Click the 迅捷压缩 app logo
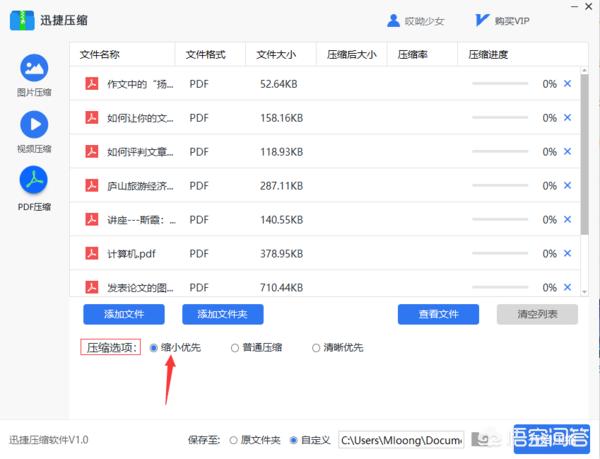Viewport: 600px width, 459px height. pyautogui.click(x=22, y=20)
